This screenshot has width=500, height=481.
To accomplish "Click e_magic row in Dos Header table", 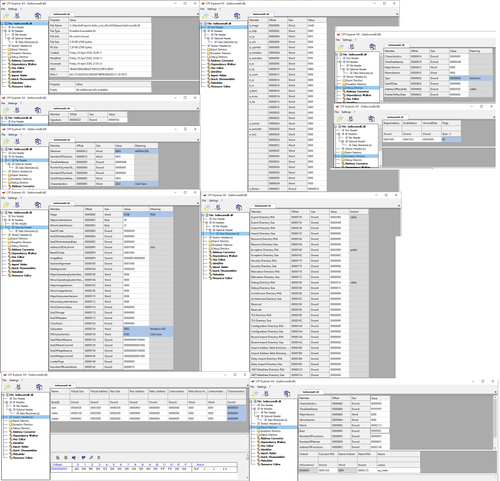I will [x=287, y=25].
